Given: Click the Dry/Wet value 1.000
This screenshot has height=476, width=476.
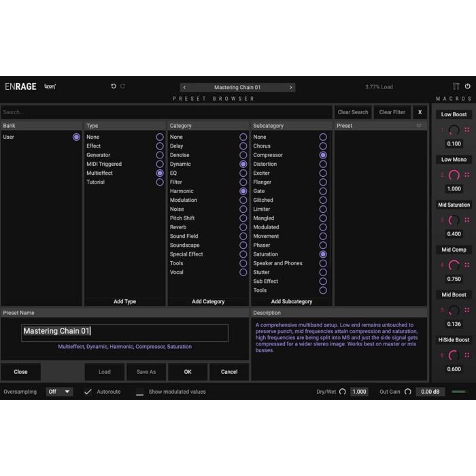Looking at the screenshot, I should (359, 392).
